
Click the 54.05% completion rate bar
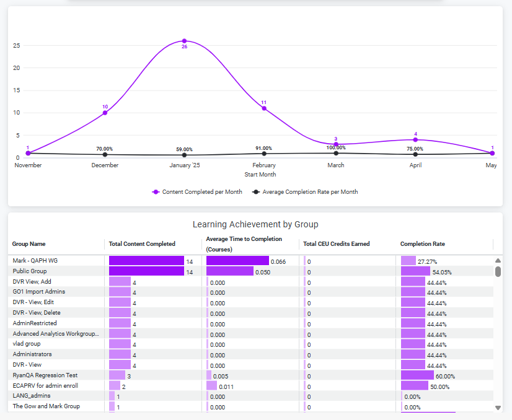tap(416, 271)
